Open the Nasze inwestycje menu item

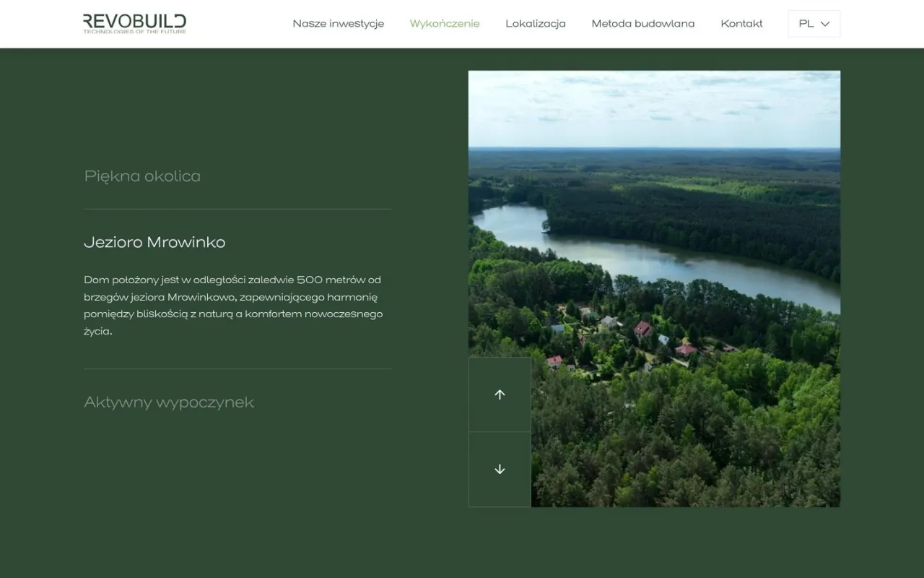339,24
